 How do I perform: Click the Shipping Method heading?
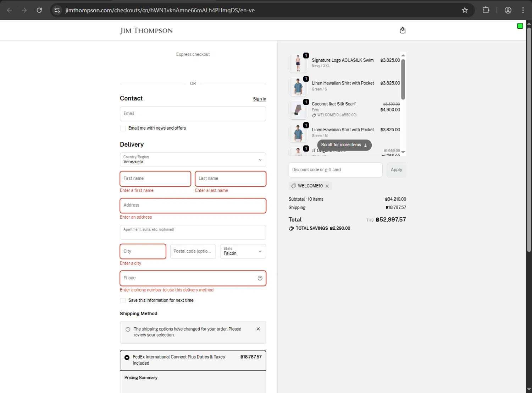(x=139, y=314)
